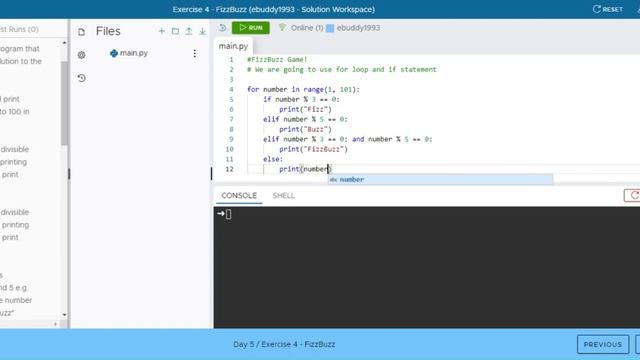Click line 1 comment '#FizzBuzz Game!'

point(277,60)
